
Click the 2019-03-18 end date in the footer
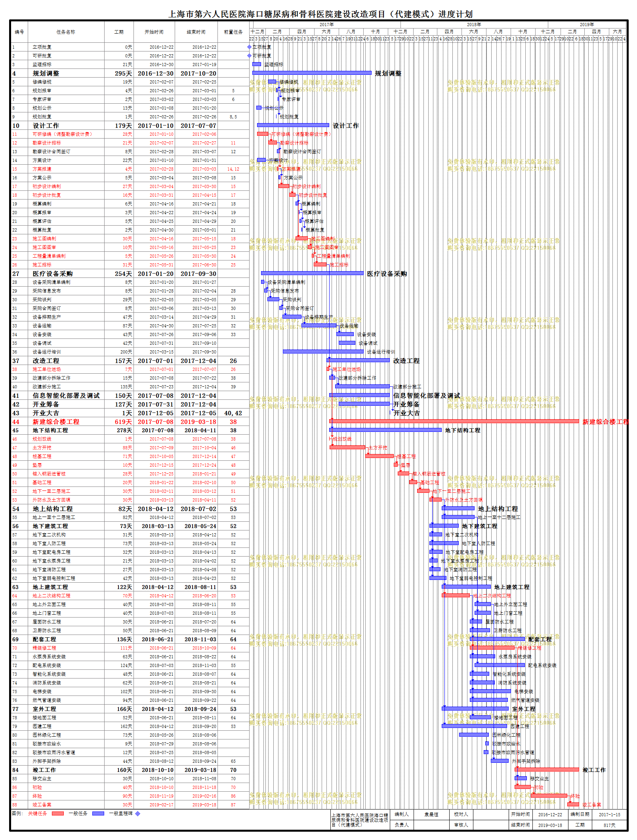550,825
